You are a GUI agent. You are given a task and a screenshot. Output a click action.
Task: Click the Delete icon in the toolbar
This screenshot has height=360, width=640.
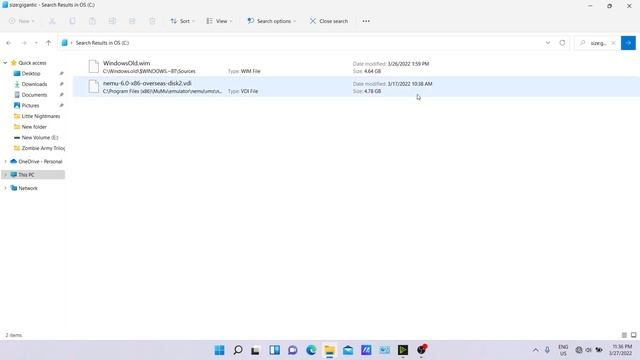click(152, 21)
